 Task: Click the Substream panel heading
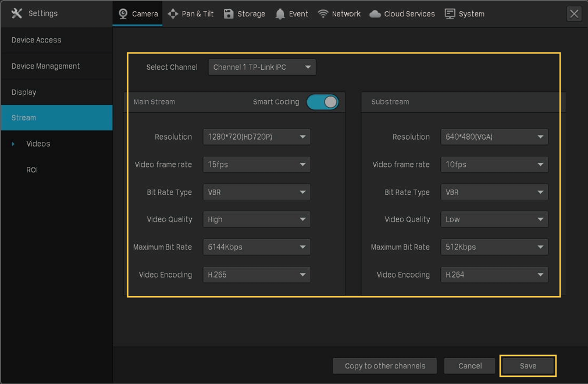click(390, 102)
